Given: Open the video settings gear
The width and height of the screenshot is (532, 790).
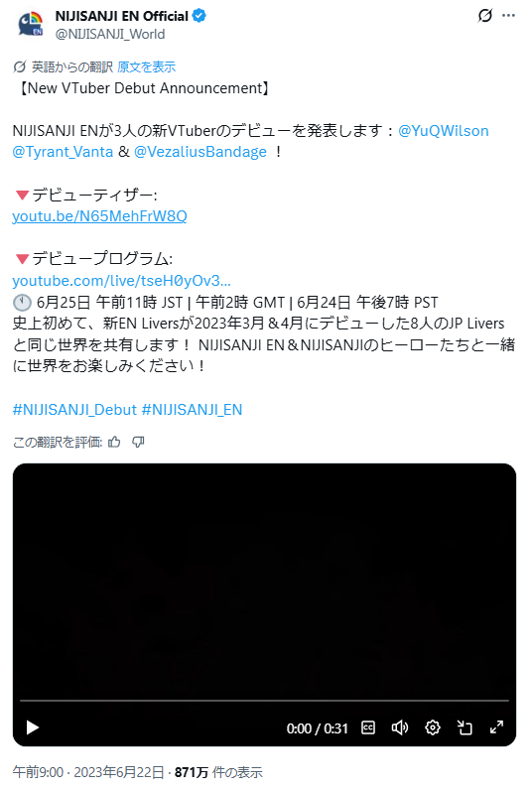Looking at the screenshot, I should [433, 727].
